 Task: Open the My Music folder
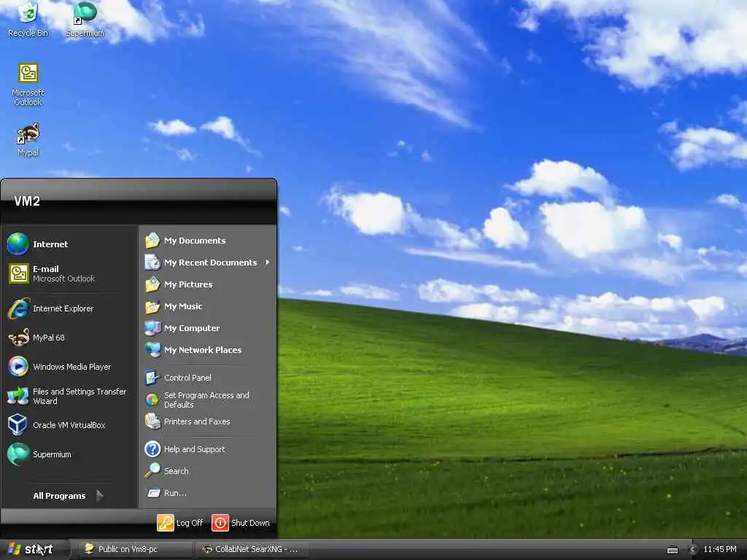click(208, 307)
